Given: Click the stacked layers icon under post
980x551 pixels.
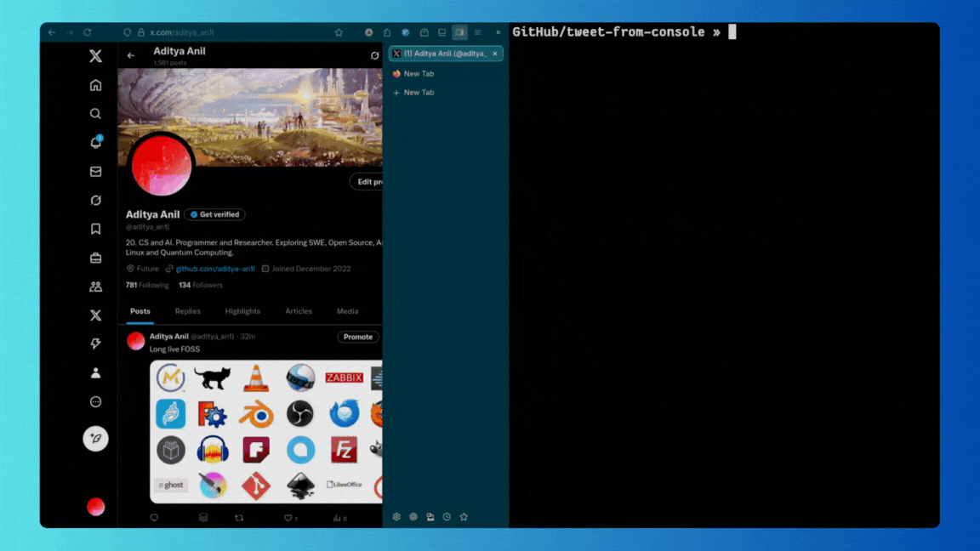Looking at the screenshot, I should tap(203, 517).
